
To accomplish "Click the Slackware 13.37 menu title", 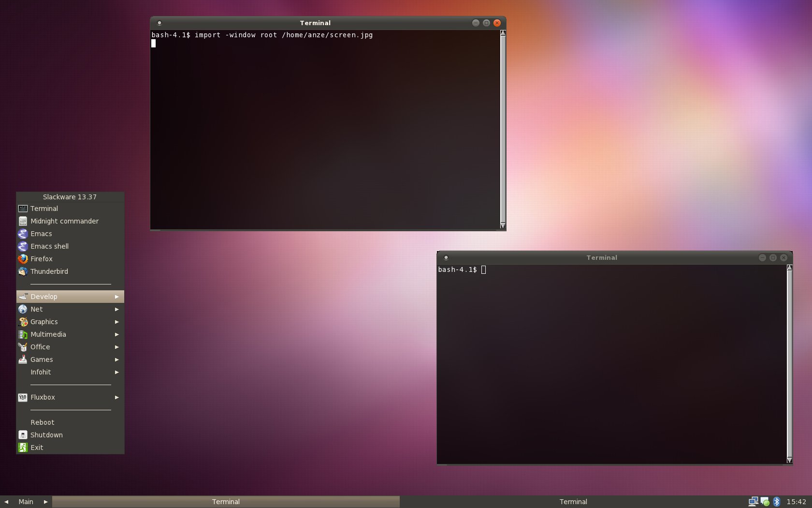I will 70,197.
